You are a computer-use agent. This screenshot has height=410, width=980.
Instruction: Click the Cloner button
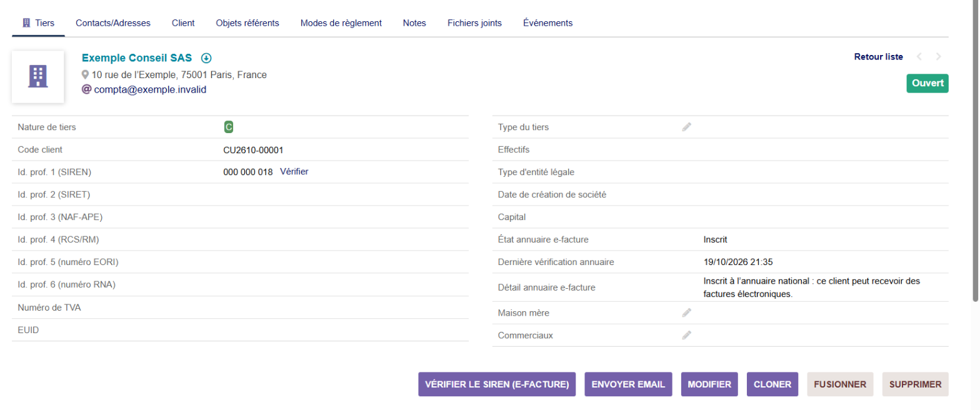pyautogui.click(x=772, y=384)
